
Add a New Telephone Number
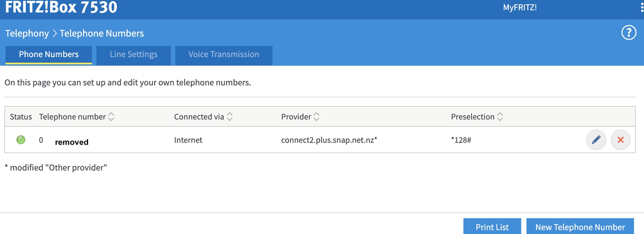click(580, 227)
